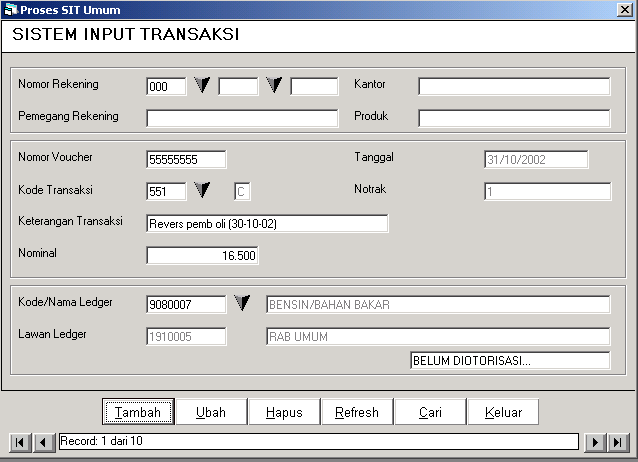Click the Nomor Voucher label

click(x=55, y=157)
